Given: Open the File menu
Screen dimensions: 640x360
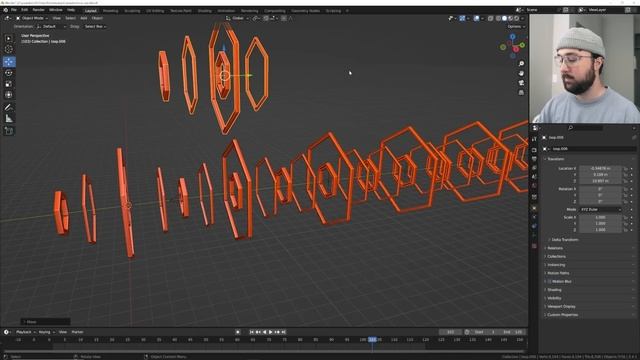Looking at the screenshot, I should [14, 10].
